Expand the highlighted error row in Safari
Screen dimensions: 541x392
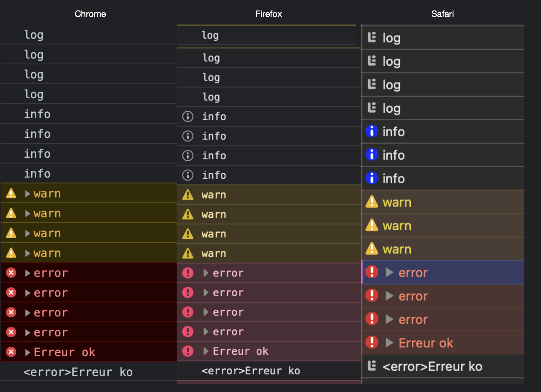(389, 272)
